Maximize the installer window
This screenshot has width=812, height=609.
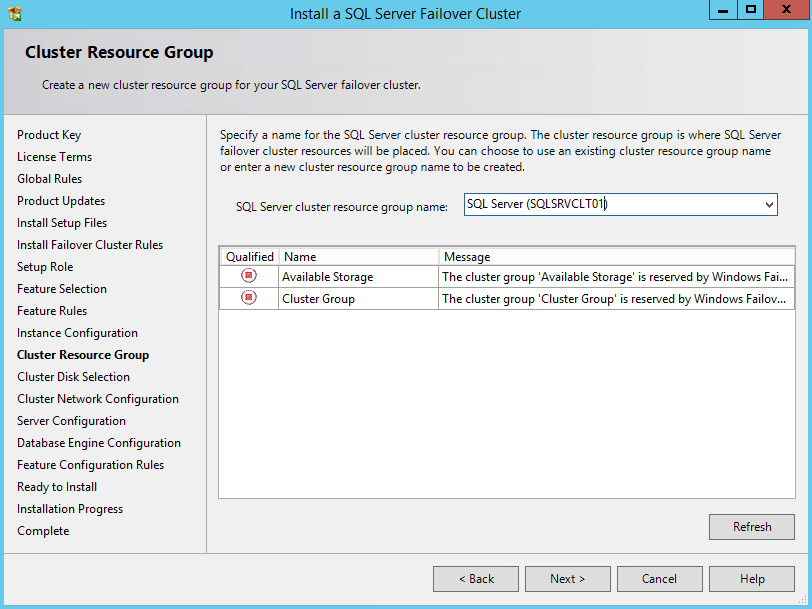click(x=751, y=10)
